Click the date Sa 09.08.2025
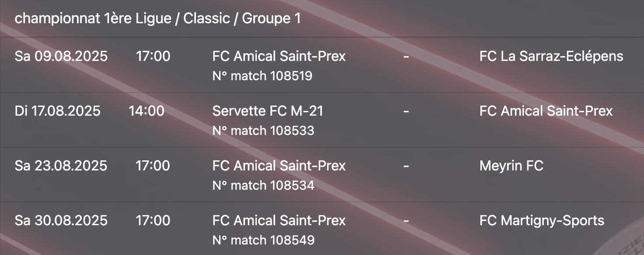 coord(61,57)
